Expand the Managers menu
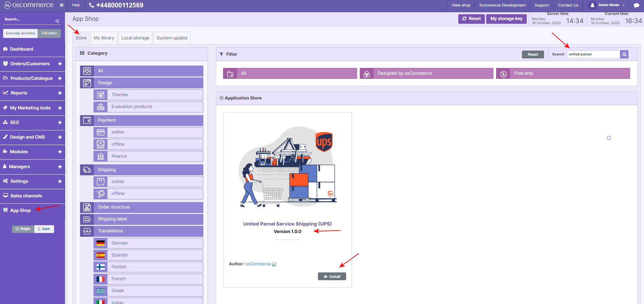Viewport: 644px width, 304px height. coord(60,167)
